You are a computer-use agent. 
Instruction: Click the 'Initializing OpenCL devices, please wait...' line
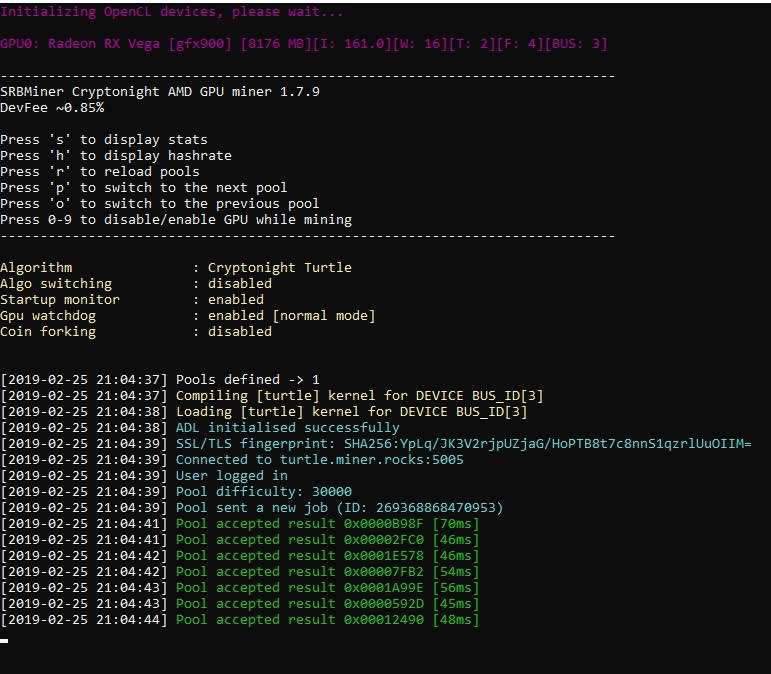point(172,12)
